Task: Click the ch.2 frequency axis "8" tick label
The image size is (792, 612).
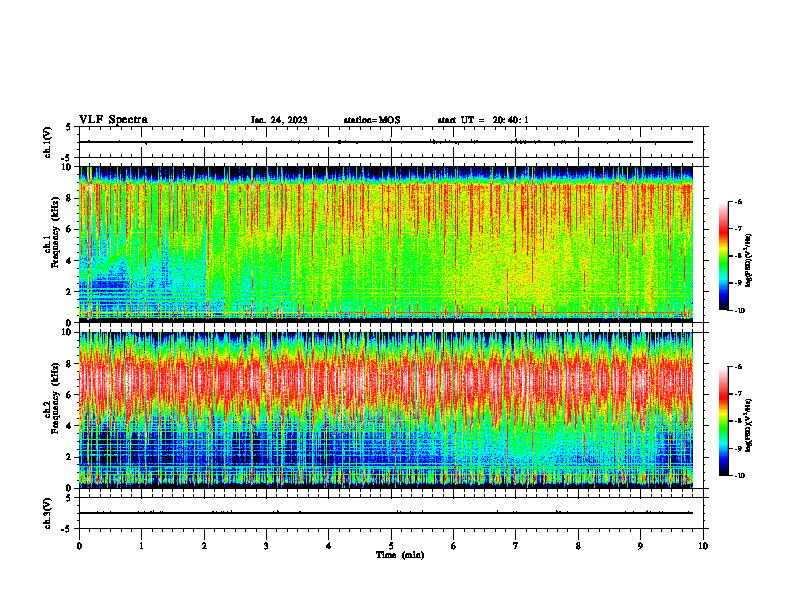Action: coord(70,364)
